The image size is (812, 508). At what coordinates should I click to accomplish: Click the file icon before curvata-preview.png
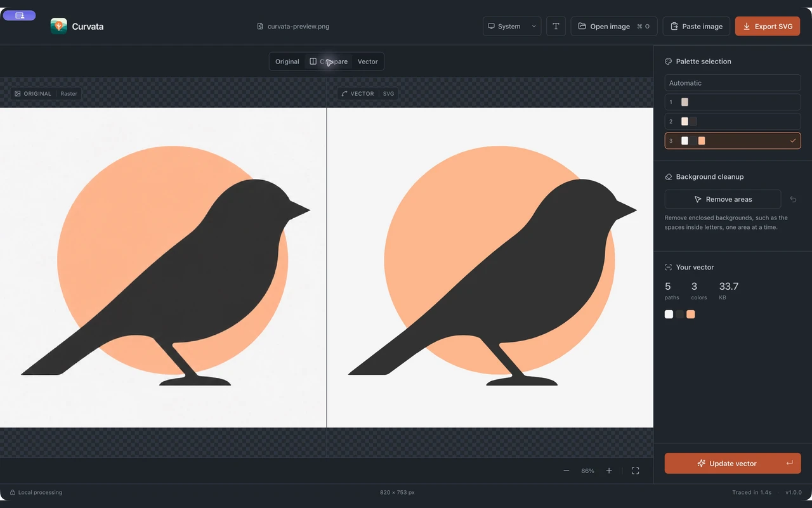coord(260,27)
